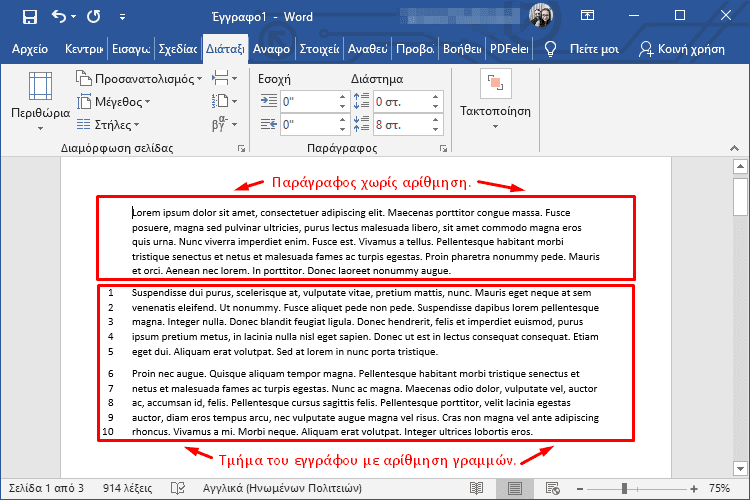Switch to the Σχεδίαση tab

pos(177,49)
